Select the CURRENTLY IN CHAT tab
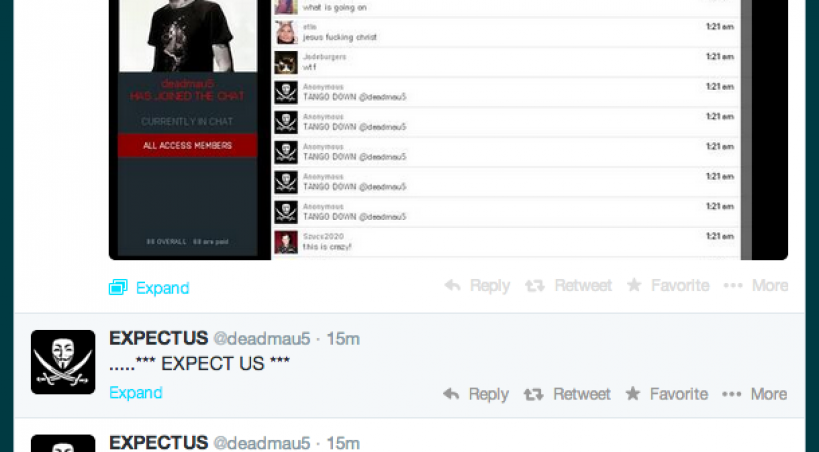 click(187, 121)
